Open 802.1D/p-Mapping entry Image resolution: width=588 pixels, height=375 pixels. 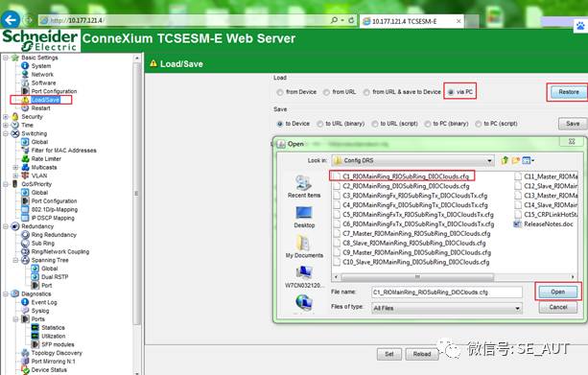(55, 210)
